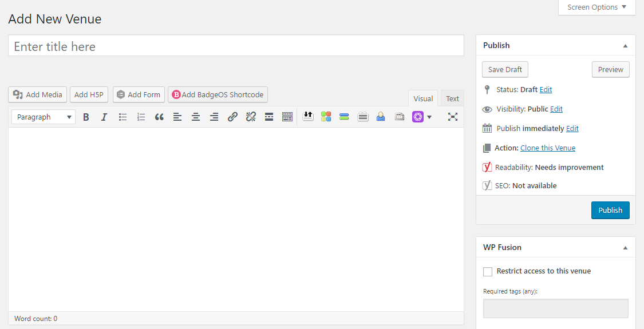Viewport: 644px width, 329px height.
Task: Click the insert link icon
Action: click(232, 117)
